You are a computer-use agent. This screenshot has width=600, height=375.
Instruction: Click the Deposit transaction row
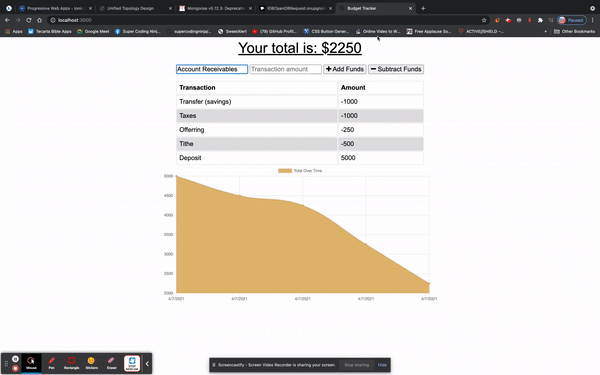tap(300, 158)
